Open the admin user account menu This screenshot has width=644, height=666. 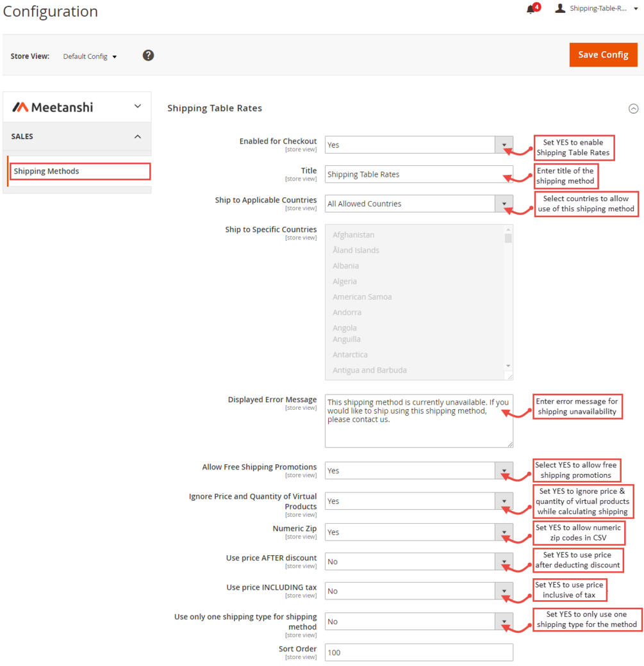591,9
